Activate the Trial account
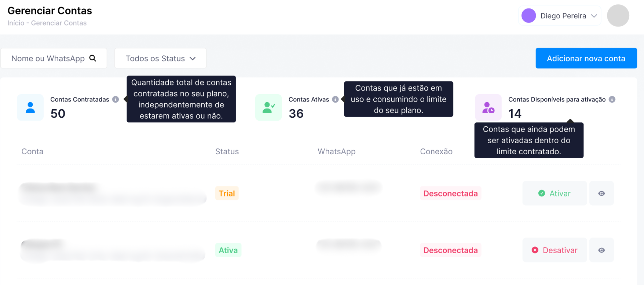 (554, 193)
